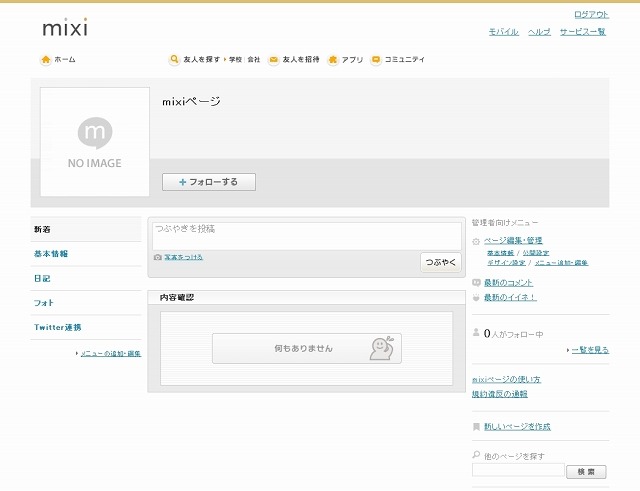Open 日記 in the left menu
The width and height of the screenshot is (640, 491).
point(42,278)
